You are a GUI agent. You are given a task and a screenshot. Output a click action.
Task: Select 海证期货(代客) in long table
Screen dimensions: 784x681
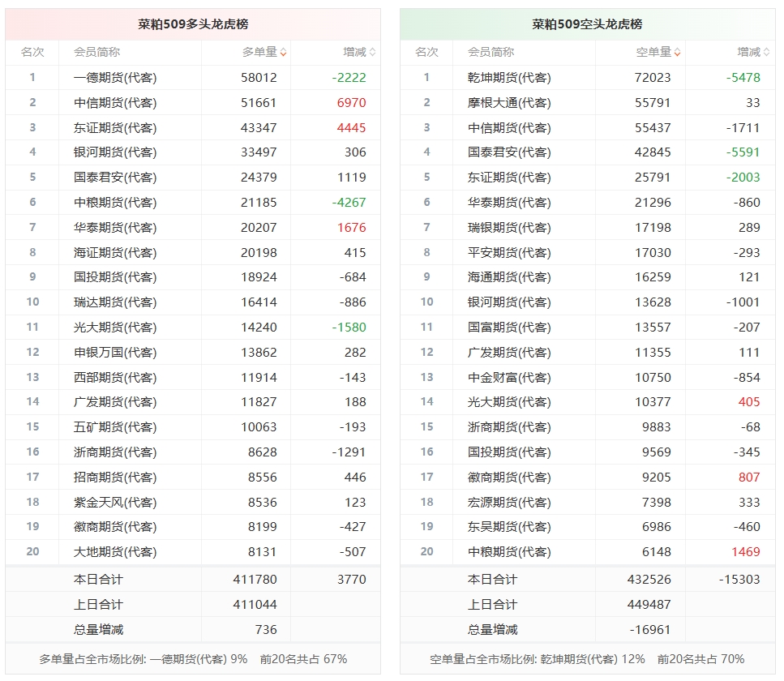pos(115,252)
